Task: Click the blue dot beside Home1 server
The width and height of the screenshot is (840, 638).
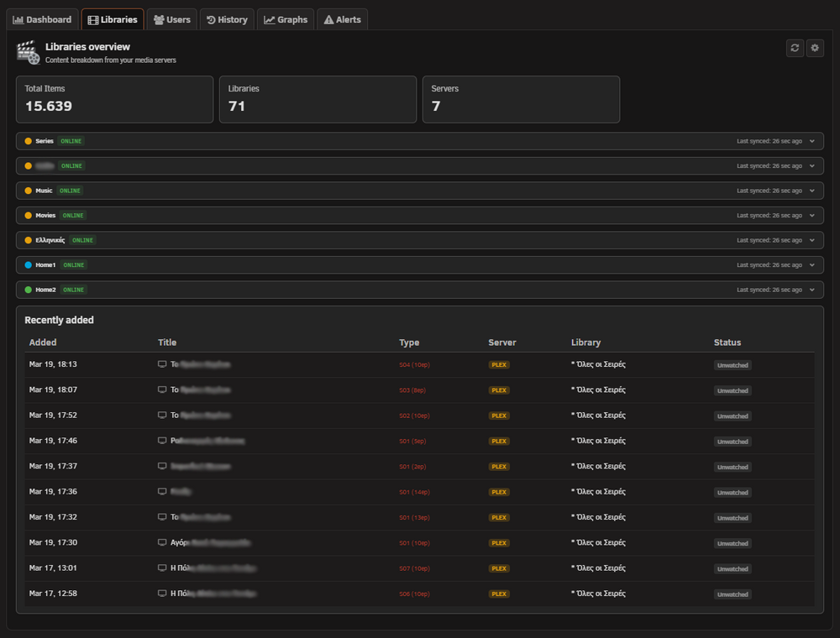Action: point(29,265)
